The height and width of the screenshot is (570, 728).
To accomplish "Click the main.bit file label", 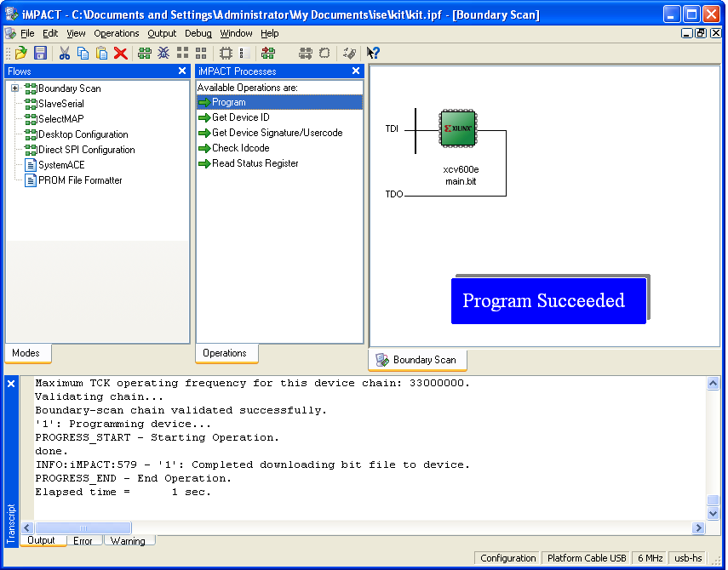I will pos(461,181).
